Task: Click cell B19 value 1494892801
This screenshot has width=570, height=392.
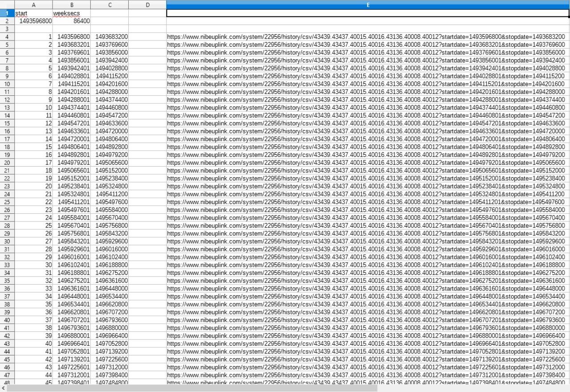Action: 72,155
